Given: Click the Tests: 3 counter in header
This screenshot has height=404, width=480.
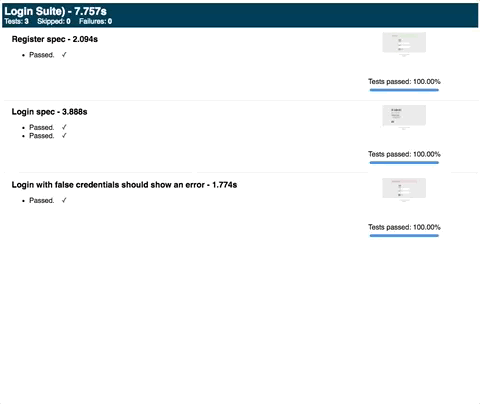Looking at the screenshot, I should tap(16, 21).
